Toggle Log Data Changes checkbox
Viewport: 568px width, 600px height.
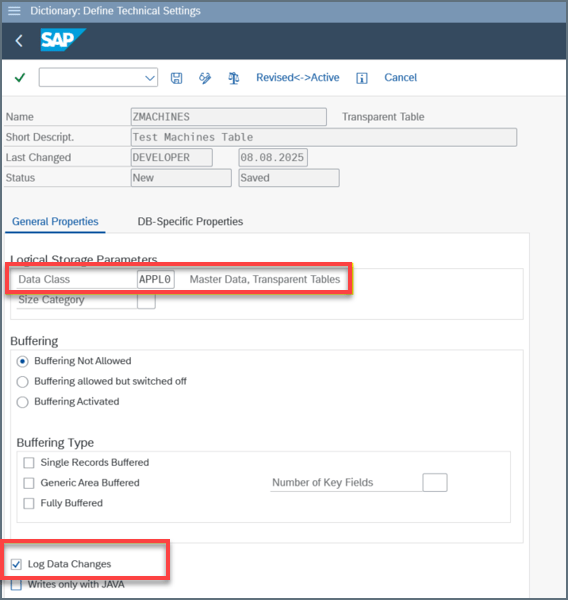[16, 564]
